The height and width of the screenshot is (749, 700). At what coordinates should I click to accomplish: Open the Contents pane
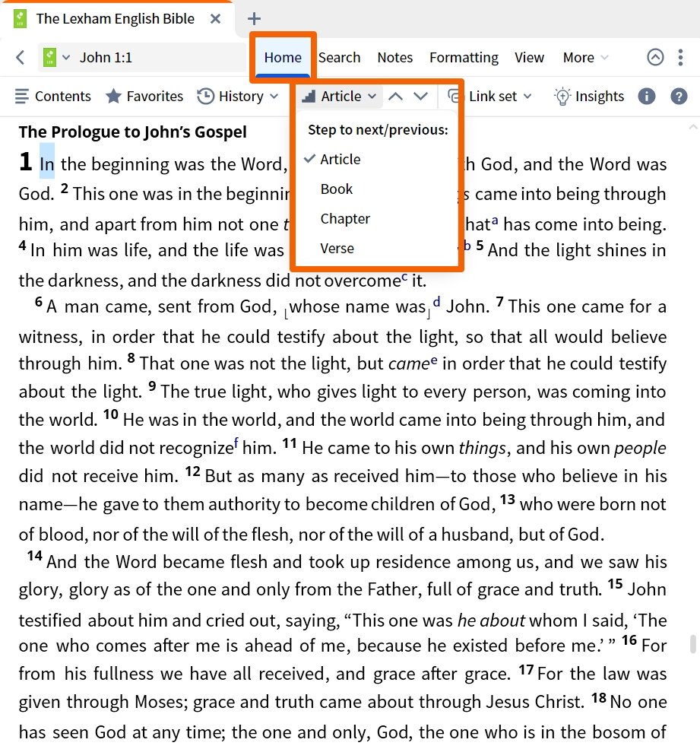coord(52,97)
